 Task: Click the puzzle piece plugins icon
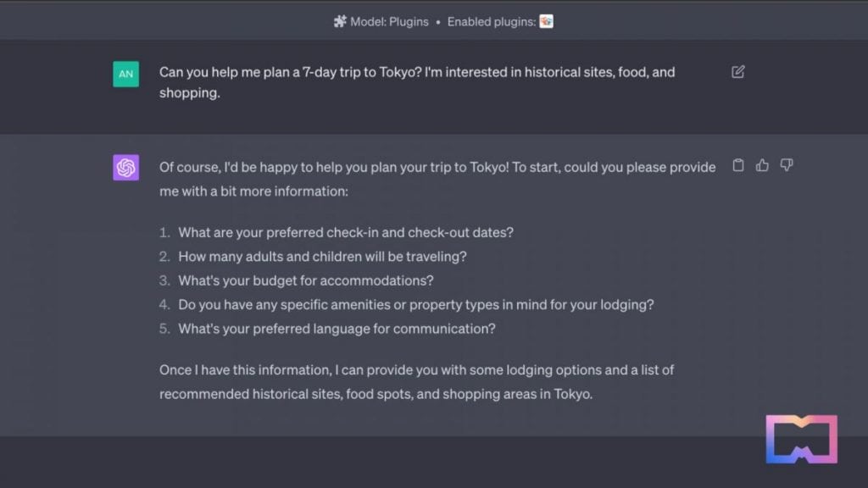coord(340,21)
